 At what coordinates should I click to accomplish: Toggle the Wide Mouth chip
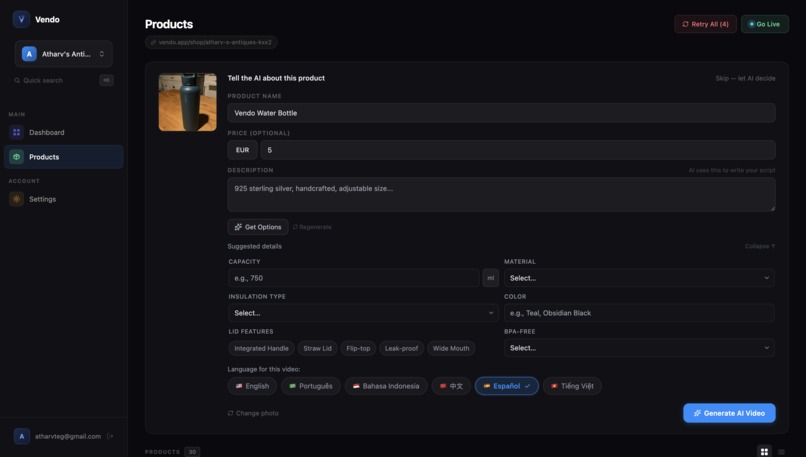(x=451, y=349)
